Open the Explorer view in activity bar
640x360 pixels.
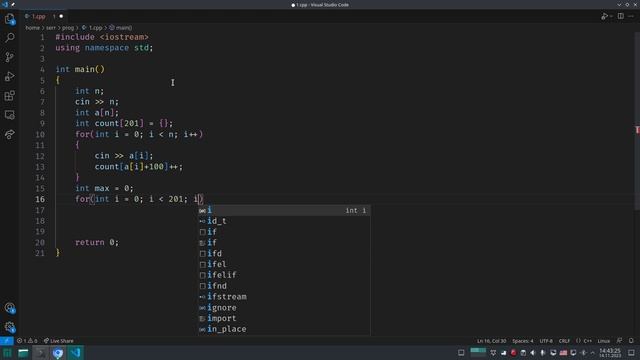pyautogui.click(x=9, y=19)
